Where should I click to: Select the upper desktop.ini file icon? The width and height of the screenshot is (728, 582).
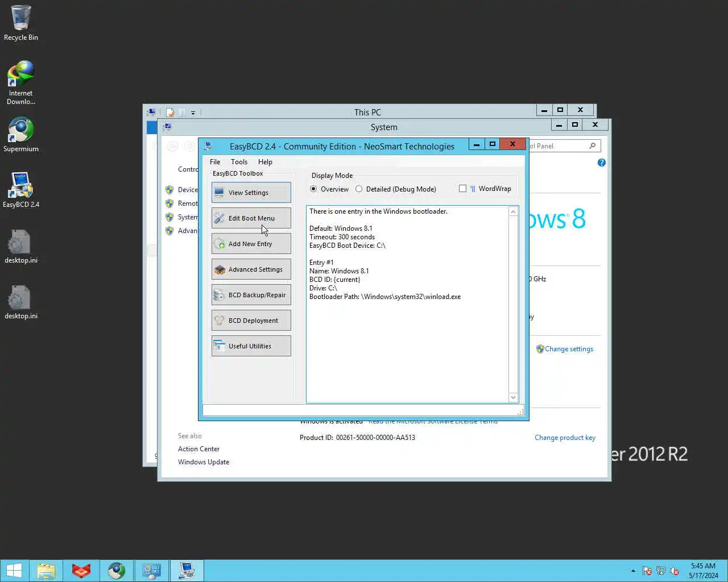[x=21, y=246]
